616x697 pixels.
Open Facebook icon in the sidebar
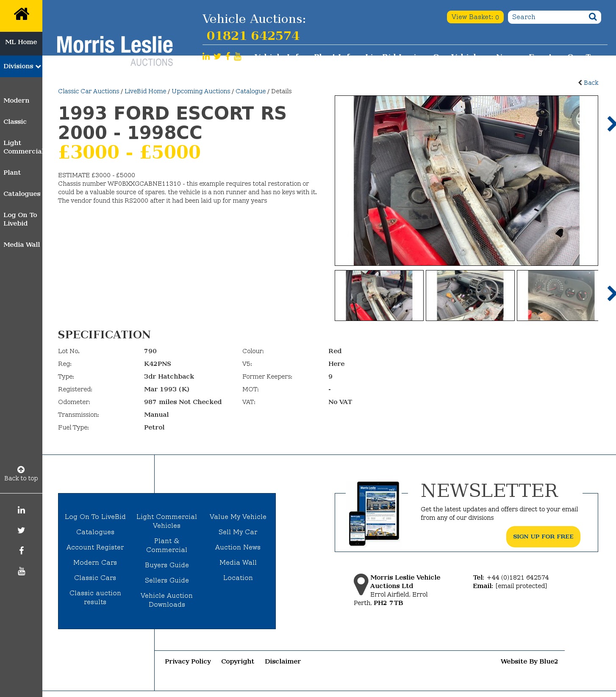(21, 551)
